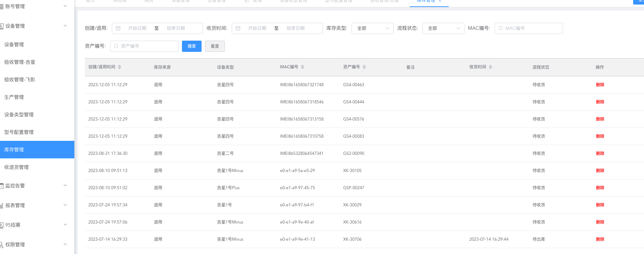Screen dimensions: 644x254
Task: Delete row with asset GS4-00444
Action: [600, 102]
